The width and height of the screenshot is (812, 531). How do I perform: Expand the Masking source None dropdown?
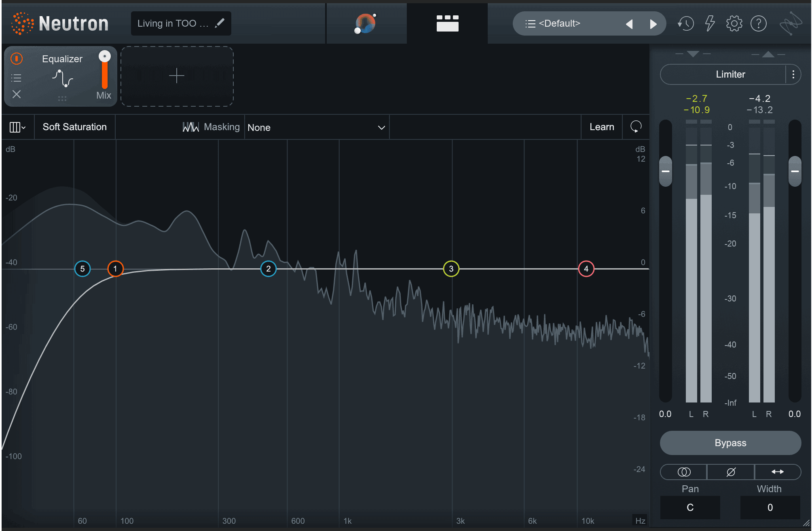(x=316, y=128)
